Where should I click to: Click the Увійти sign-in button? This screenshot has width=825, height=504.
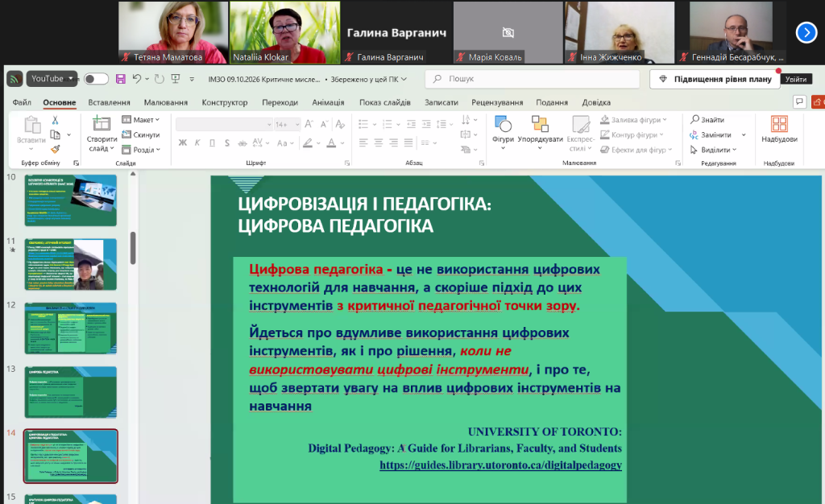click(796, 79)
